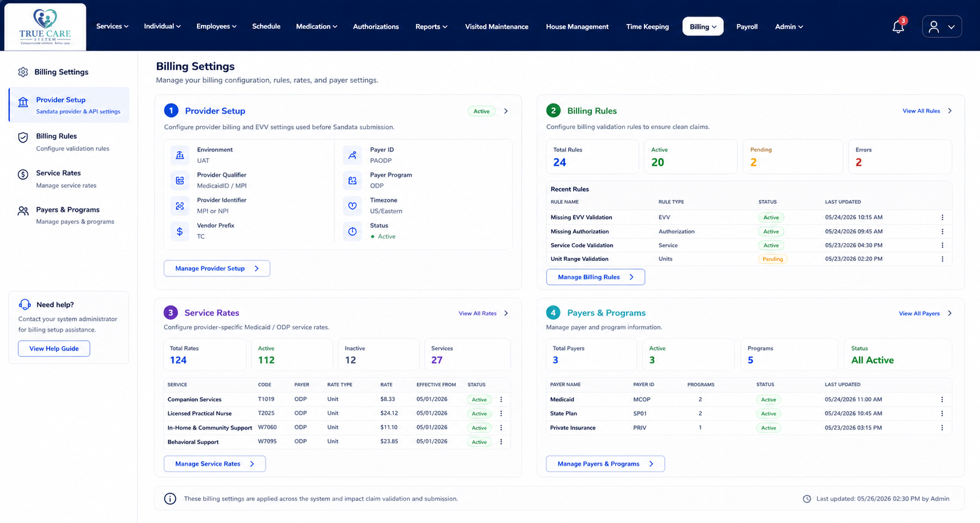Click the Manage Provider Setup button
The image size is (980, 523).
coord(217,268)
